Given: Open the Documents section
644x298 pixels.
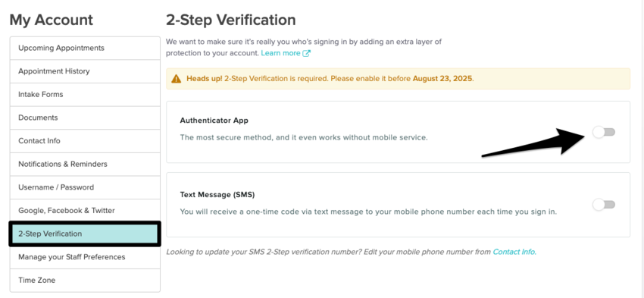Looking at the screenshot, I should pos(85,118).
